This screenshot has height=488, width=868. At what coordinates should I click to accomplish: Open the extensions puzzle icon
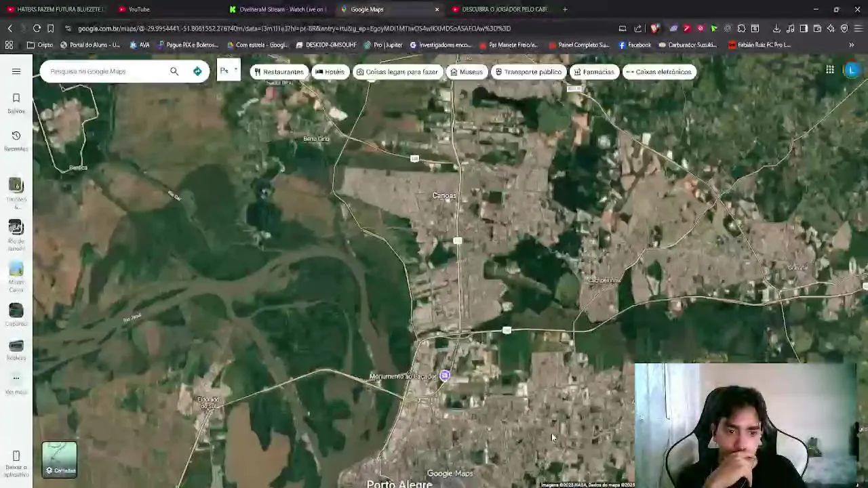click(741, 28)
